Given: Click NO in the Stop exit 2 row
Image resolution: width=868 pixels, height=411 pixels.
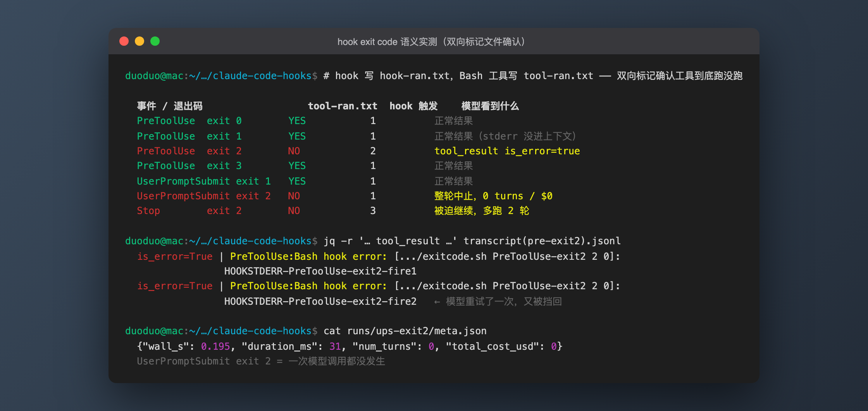Looking at the screenshot, I should (x=294, y=211).
